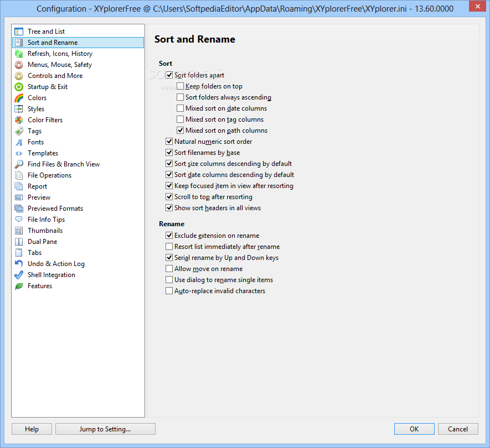Click the Fonts letter A icon
This screenshot has width=490, height=448.
(x=19, y=142)
